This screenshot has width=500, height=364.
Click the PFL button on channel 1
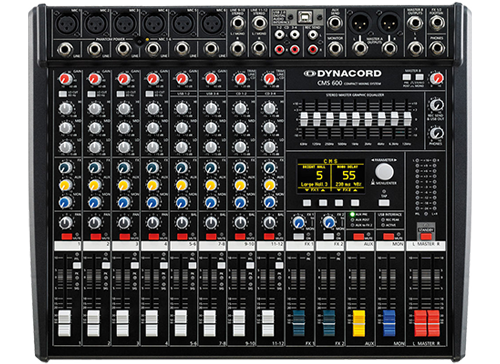pyautogui.click(x=77, y=265)
